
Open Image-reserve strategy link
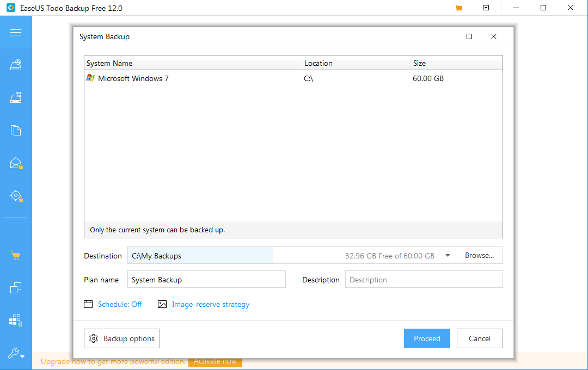(x=210, y=305)
